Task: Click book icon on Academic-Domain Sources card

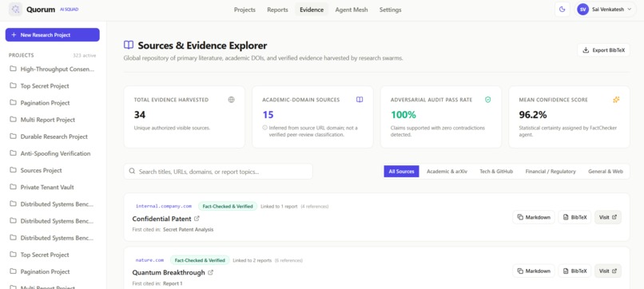Action: pyautogui.click(x=360, y=99)
